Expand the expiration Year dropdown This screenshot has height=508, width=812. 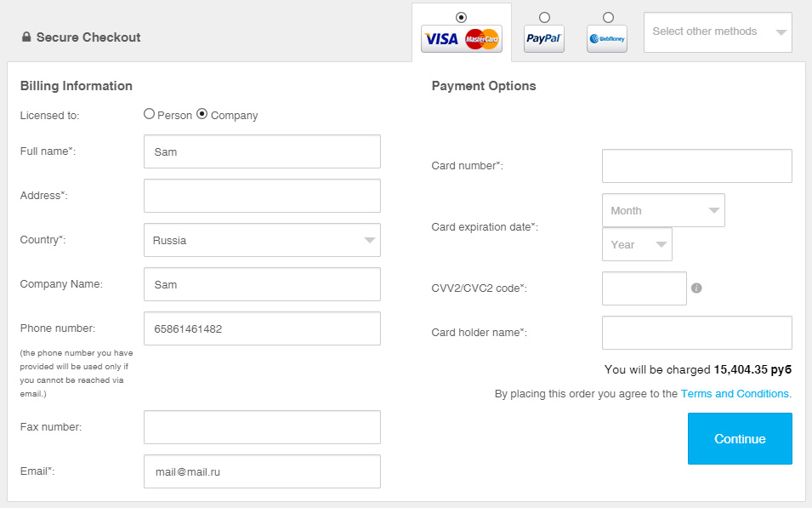pyautogui.click(x=637, y=244)
